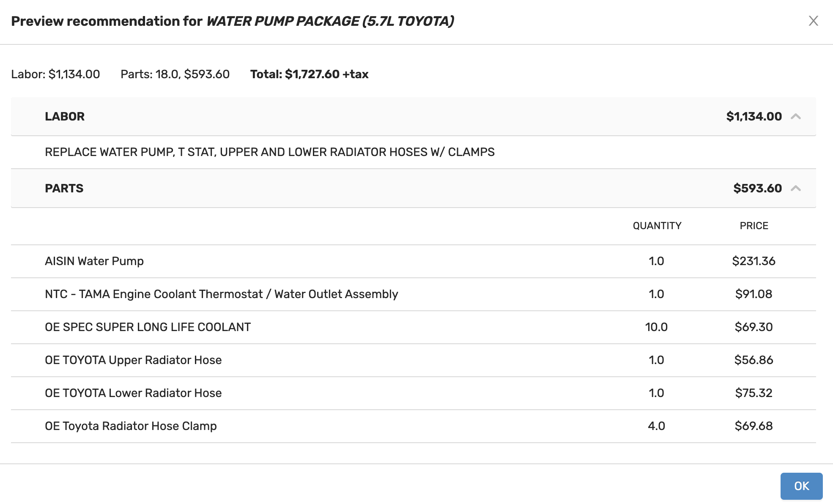Select OE Toyota Radiator Hose Clamp row
The width and height of the screenshot is (833, 504).
[131, 426]
